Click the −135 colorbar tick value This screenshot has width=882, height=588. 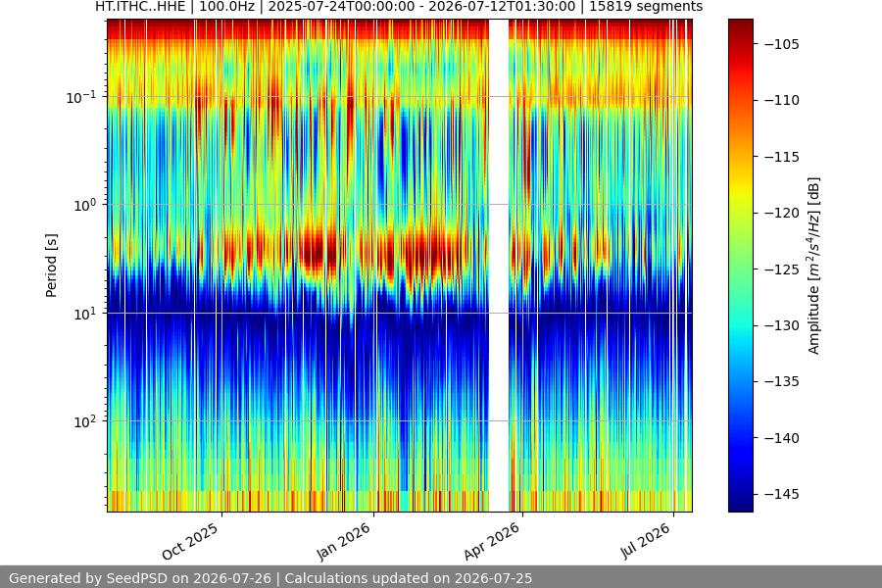[x=782, y=381]
